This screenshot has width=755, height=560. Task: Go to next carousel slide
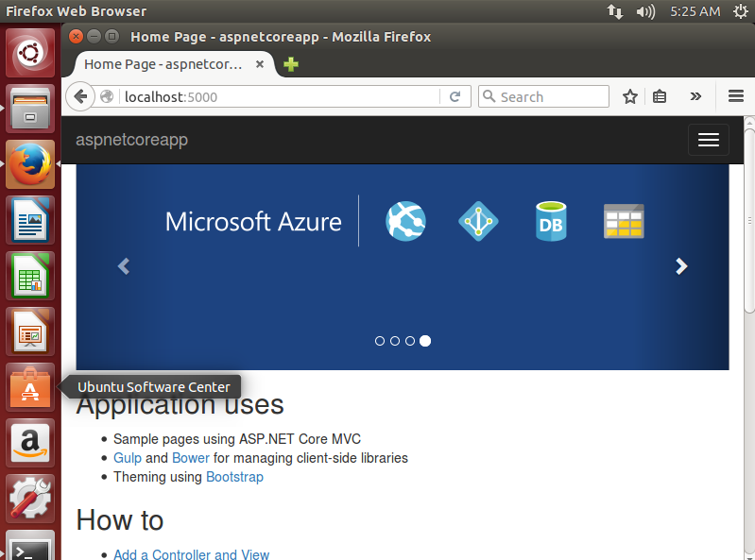681,266
